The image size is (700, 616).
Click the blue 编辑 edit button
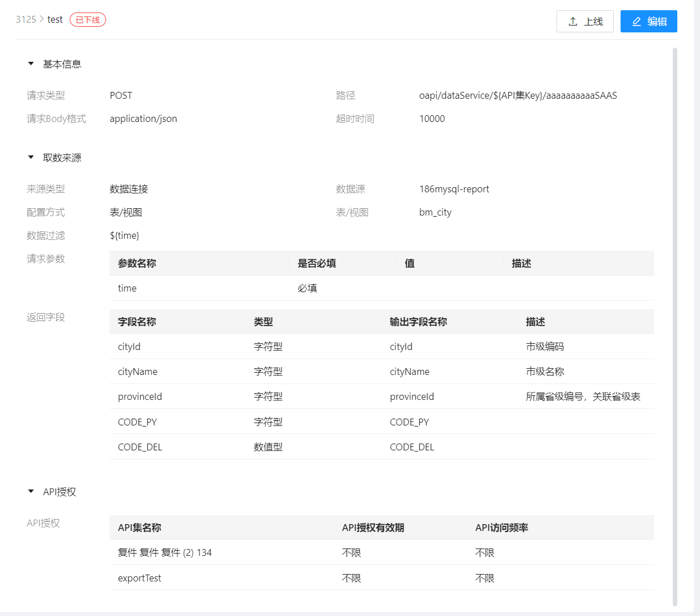coord(648,22)
